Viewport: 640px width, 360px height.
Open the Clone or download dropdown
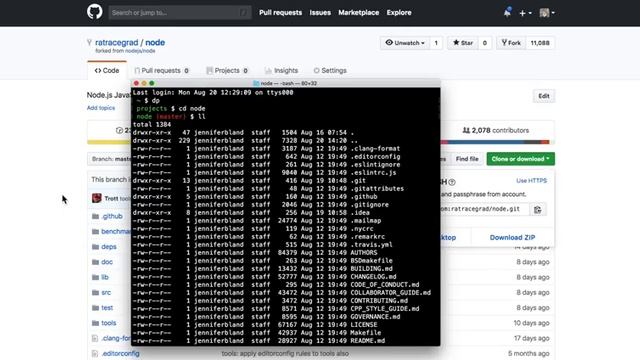(x=520, y=159)
